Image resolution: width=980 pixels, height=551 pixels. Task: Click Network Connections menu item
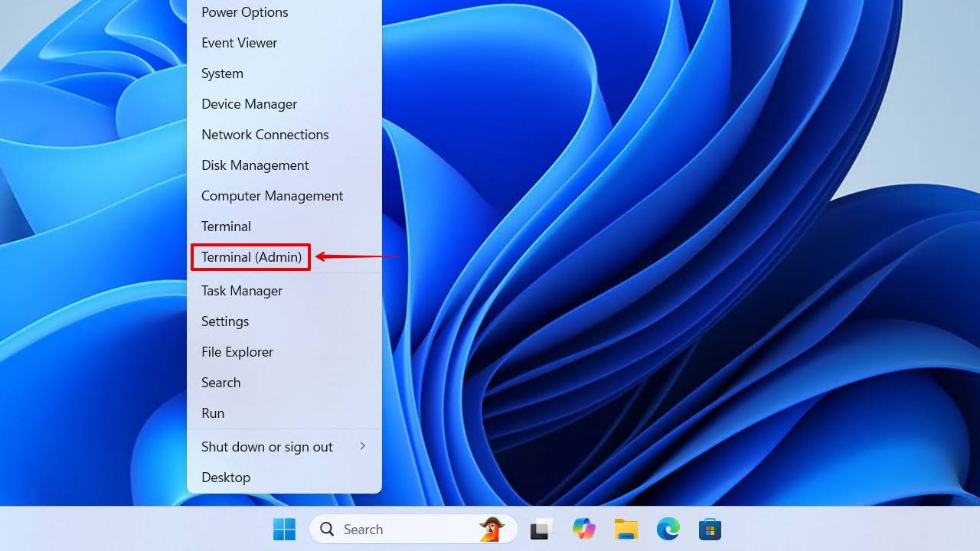(265, 135)
